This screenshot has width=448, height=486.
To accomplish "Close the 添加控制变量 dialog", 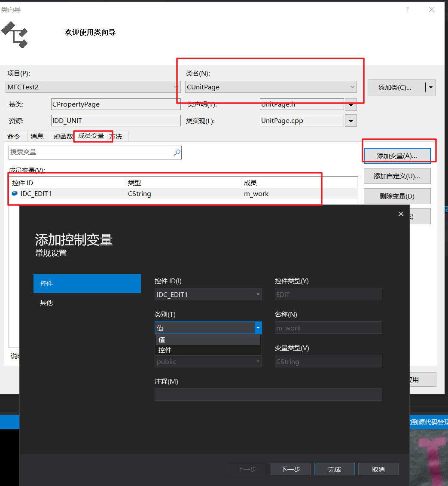I will [401, 214].
